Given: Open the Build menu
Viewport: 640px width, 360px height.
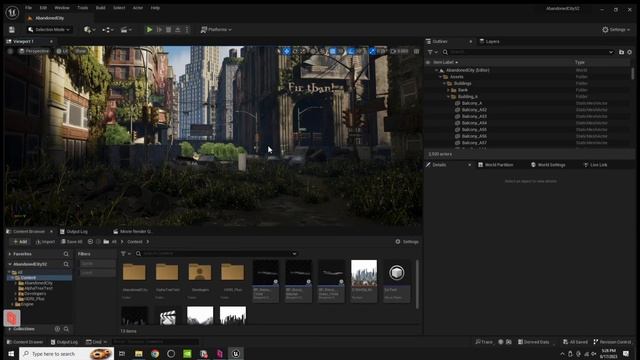Looking at the screenshot, I should 100,8.
